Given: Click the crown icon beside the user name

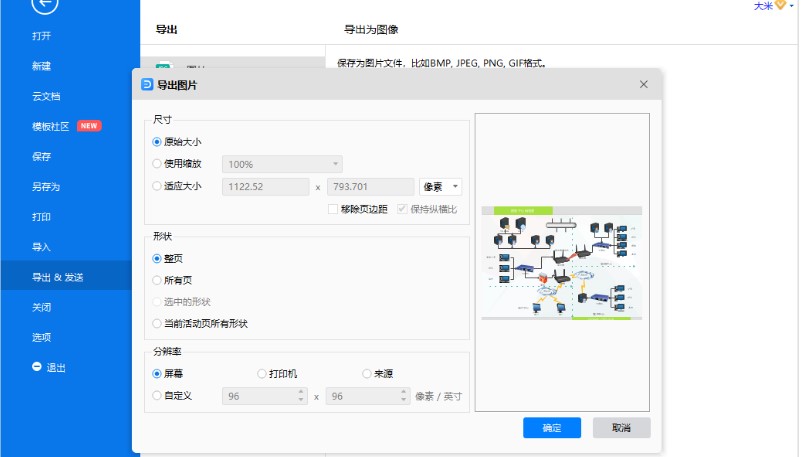Looking at the screenshot, I should (x=780, y=5).
